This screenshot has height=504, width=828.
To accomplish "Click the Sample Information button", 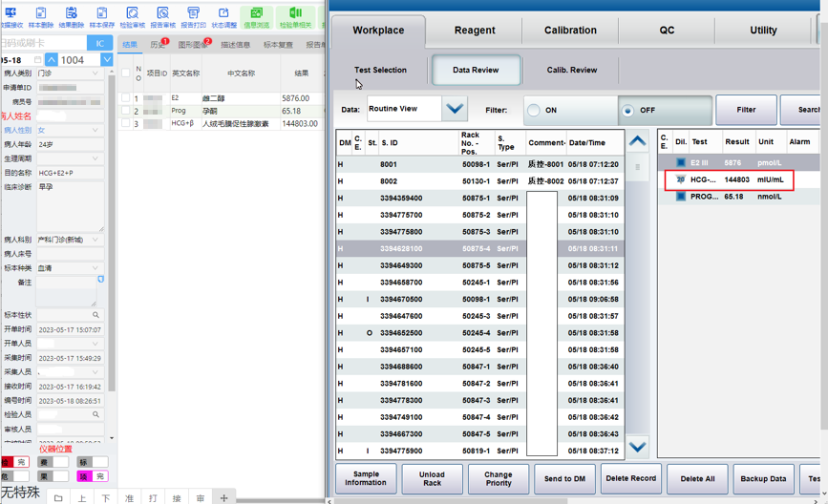I will (366, 478).
